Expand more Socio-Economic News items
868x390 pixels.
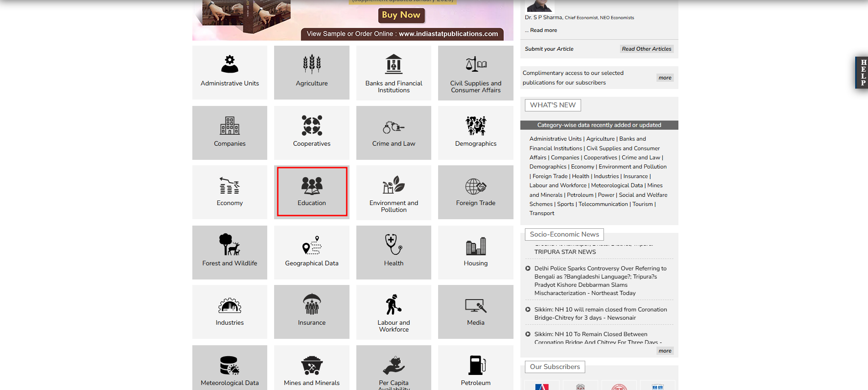click(x=665, y=351)
